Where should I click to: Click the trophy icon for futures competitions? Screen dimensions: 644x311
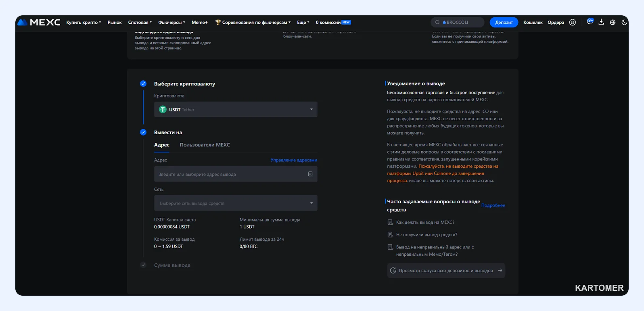pyautogui.click(x=218, y=22)
